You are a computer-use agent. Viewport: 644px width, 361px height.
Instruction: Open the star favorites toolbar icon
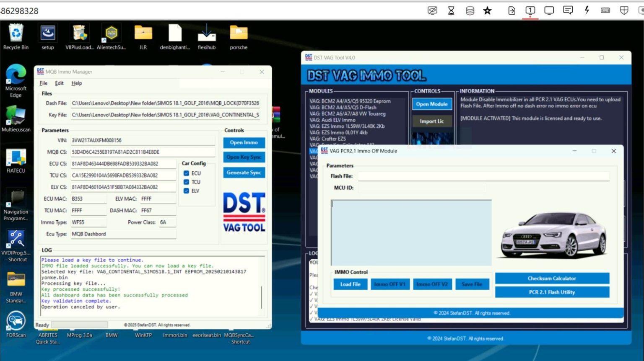(x=487, y=10)
